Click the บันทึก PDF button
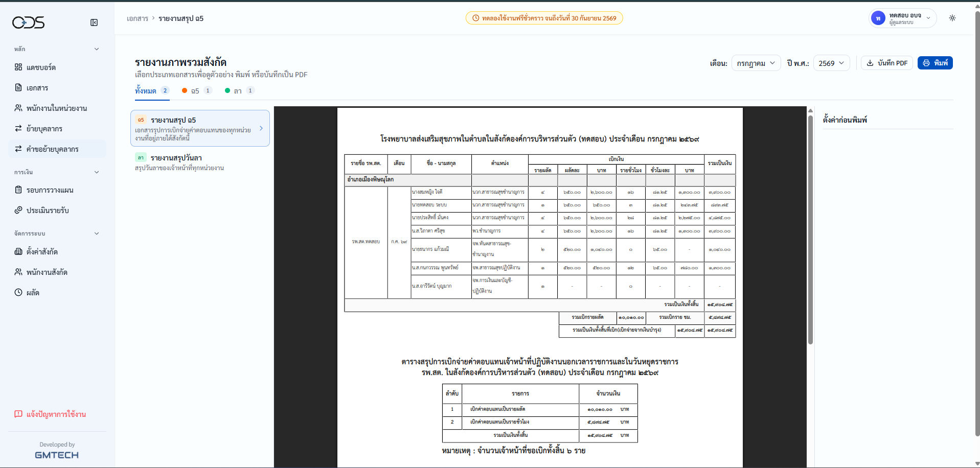Viewport: 980px width, 468px height. coord(887,63)
